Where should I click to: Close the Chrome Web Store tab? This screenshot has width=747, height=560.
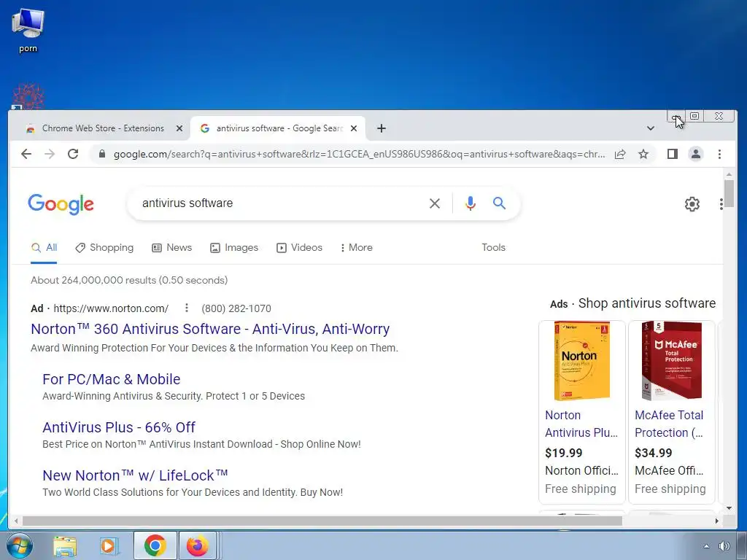(x=179, y=128)
